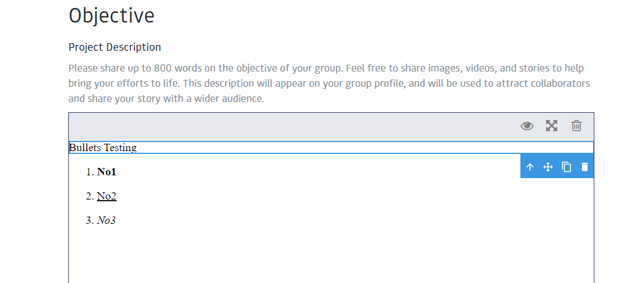Click the move handle in blue toolbar
644x283 pixels.
coord(547,167)
